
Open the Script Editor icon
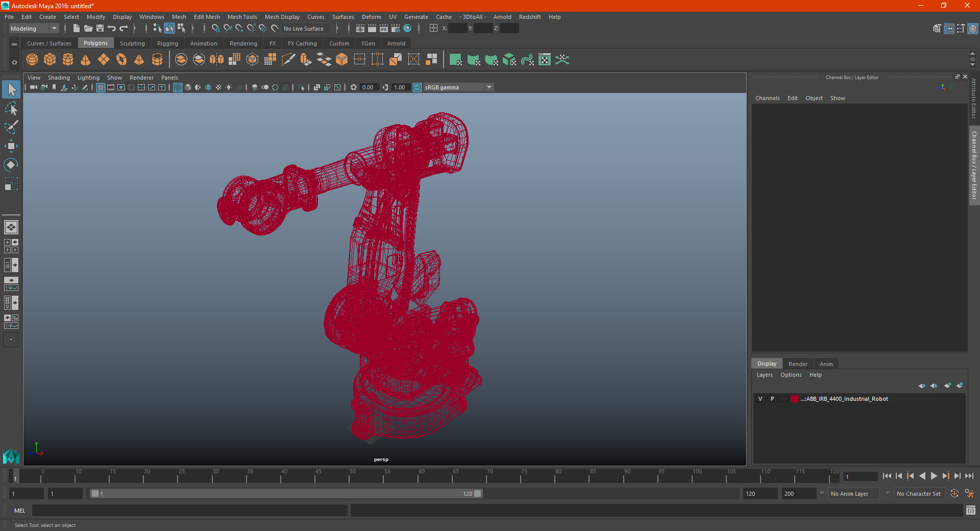(971, 510)
